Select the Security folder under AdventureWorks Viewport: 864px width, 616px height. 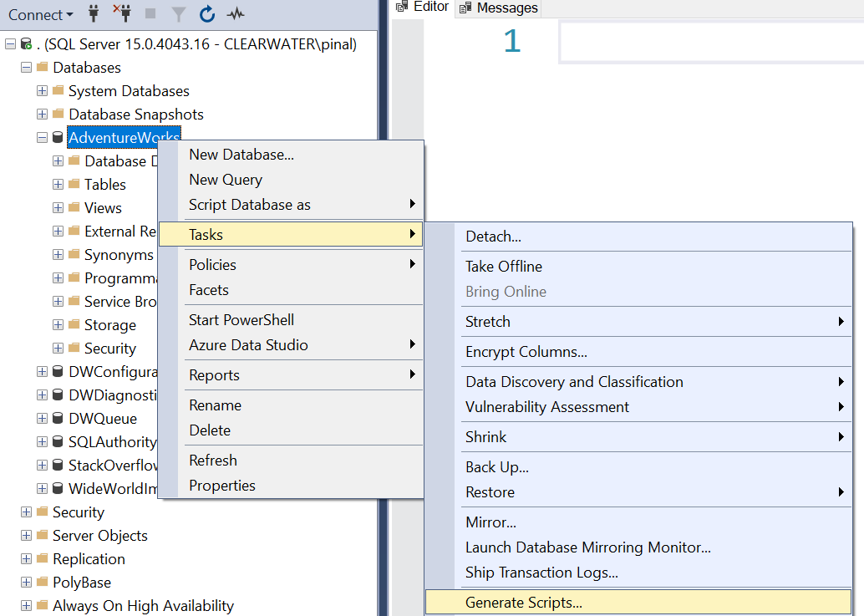(x=109, y=349)
